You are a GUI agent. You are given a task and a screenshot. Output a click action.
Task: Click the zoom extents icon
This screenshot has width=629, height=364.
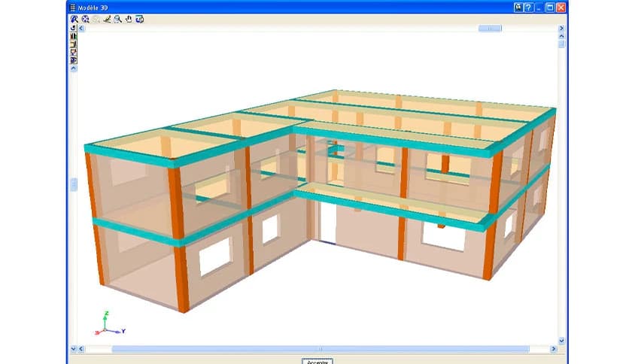(86, 19)
